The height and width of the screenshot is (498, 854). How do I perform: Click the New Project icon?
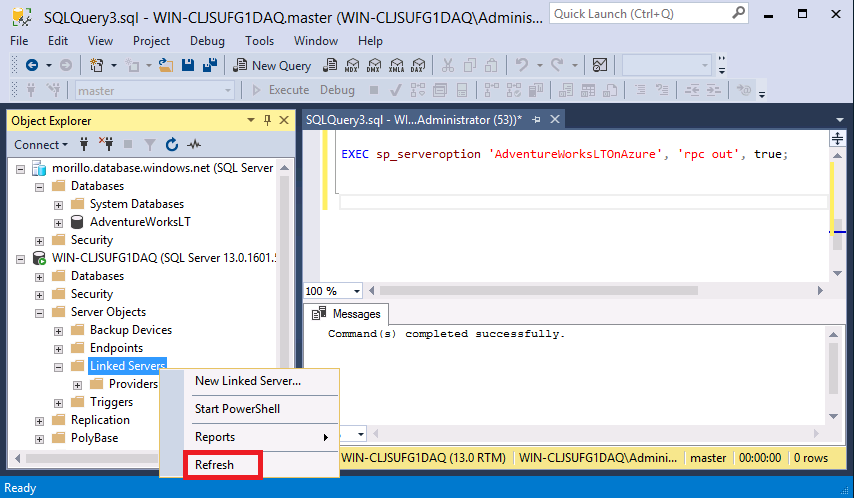(96, 65)
